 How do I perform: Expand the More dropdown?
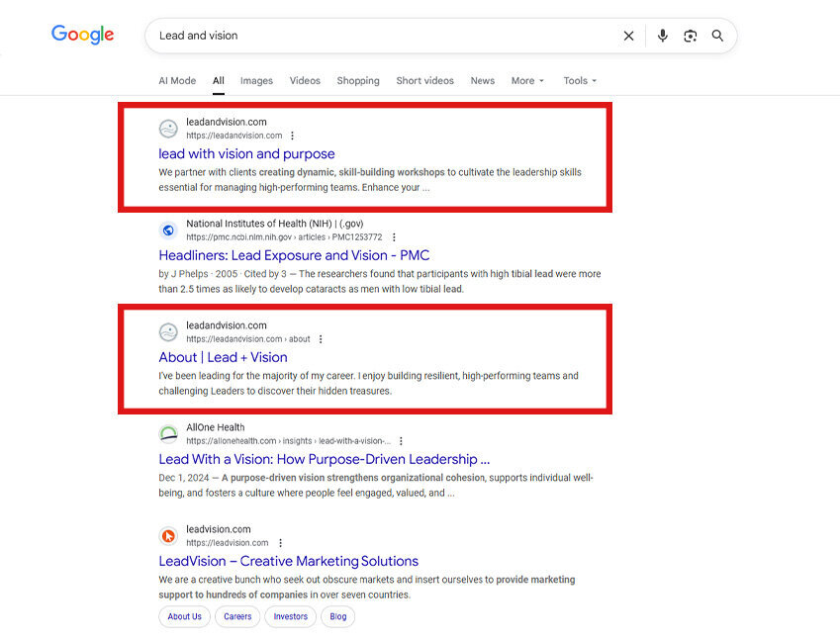[526, 81]
